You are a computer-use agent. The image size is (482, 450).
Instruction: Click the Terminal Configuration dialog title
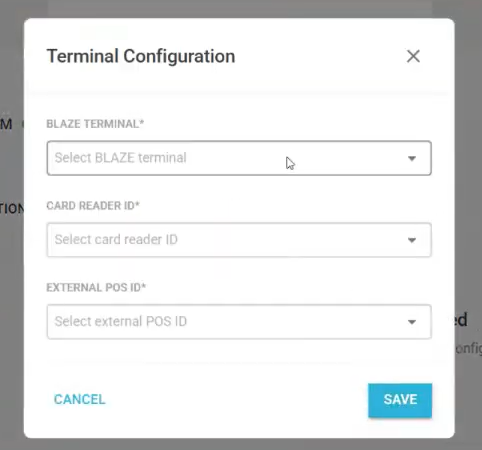tap(141, 56)
